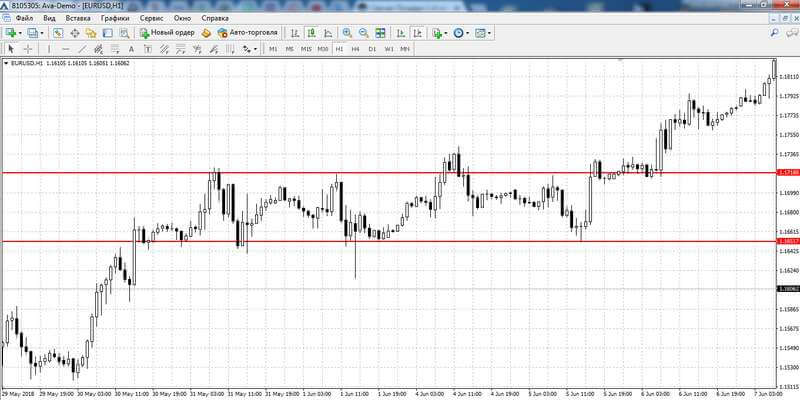Switch chart to candlestick display mode
Image resolution: width=800 pixels, height=400 pixels.
click(x=311, y=33)
